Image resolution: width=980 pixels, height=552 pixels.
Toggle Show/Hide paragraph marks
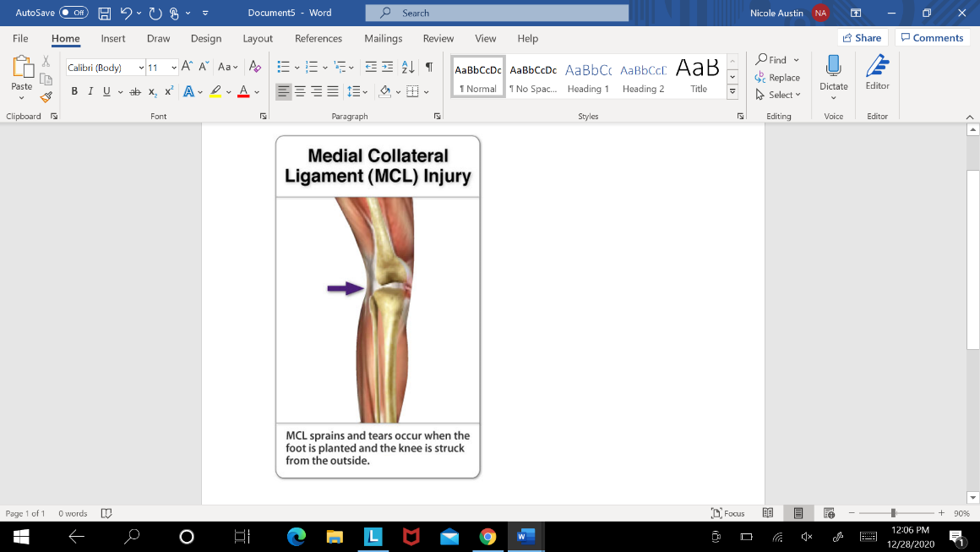[x=429, y=67]
